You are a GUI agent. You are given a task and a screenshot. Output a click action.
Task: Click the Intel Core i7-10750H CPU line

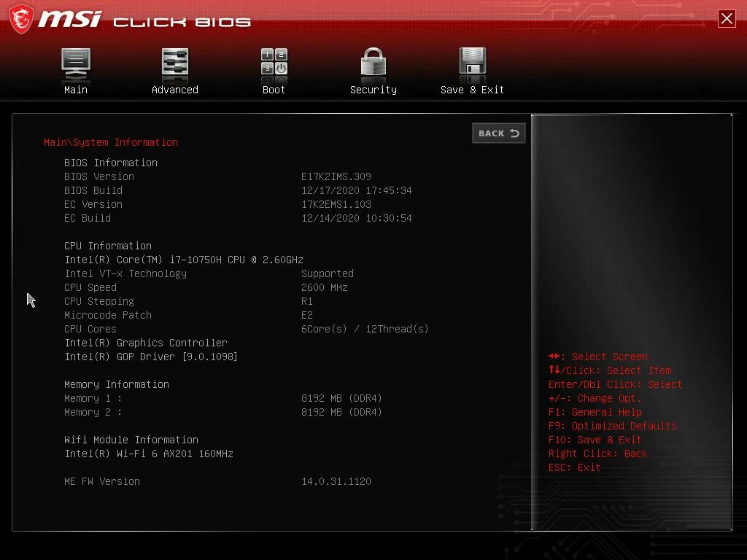click(184, 260)
